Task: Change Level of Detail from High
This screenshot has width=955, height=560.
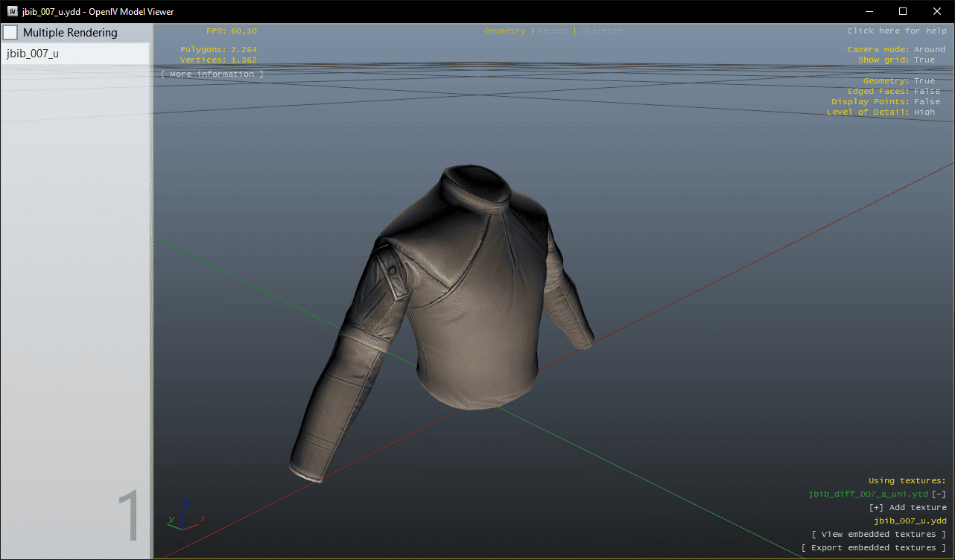Action: (924, 112)
